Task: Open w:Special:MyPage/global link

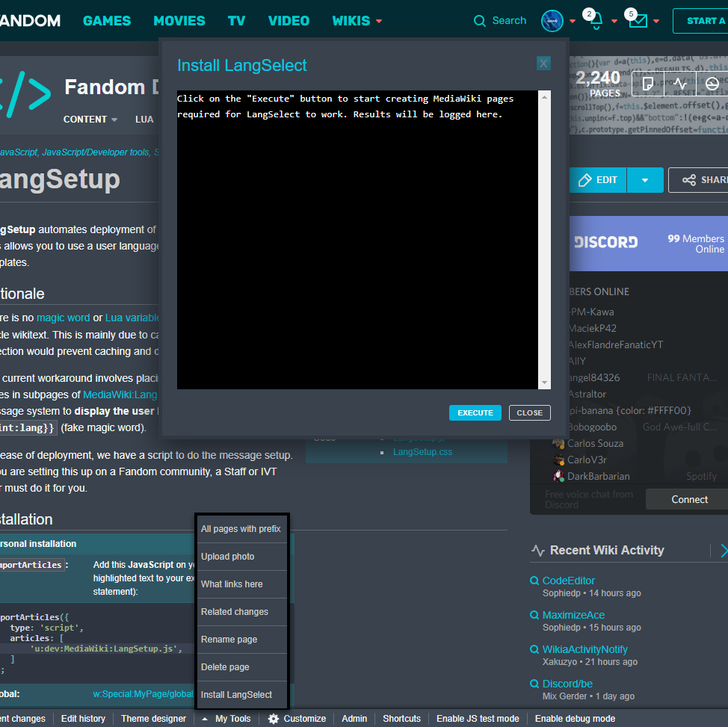Action: 143,694
